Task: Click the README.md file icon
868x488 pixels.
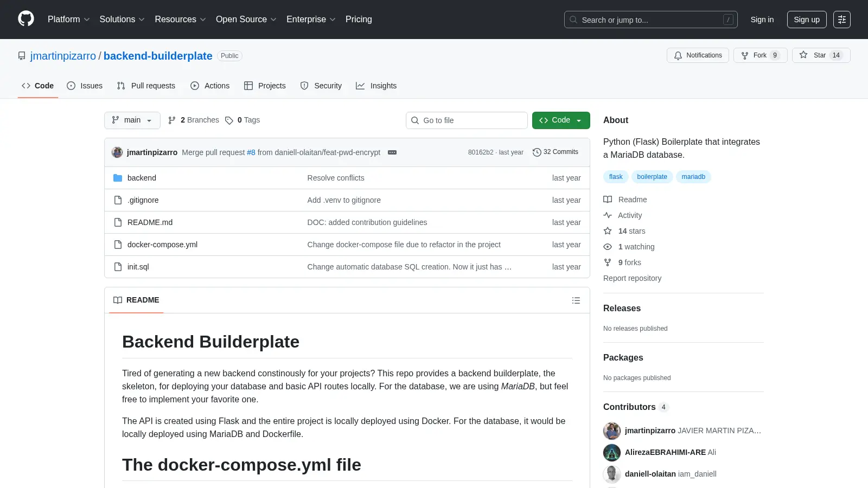Action: (118, 222)
